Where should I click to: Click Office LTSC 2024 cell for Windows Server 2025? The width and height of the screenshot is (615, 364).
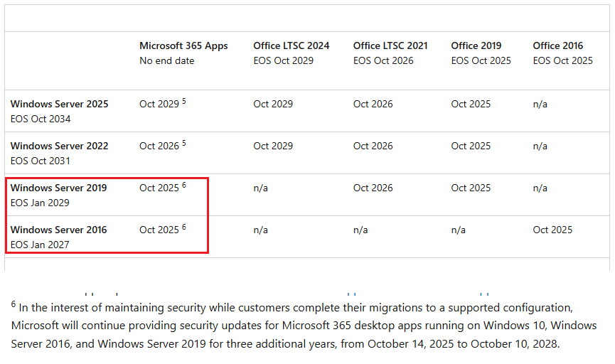[273, 104]
